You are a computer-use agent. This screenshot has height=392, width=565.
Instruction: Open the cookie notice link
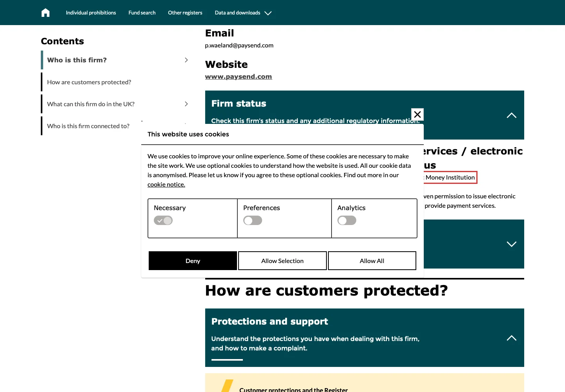pyautogui.click(x=166, y=184)
